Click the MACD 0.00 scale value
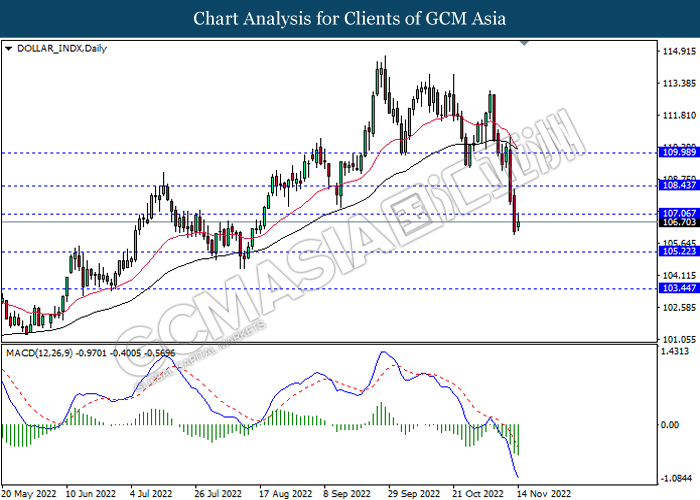The image size is (700, 500). coord(670,425)
